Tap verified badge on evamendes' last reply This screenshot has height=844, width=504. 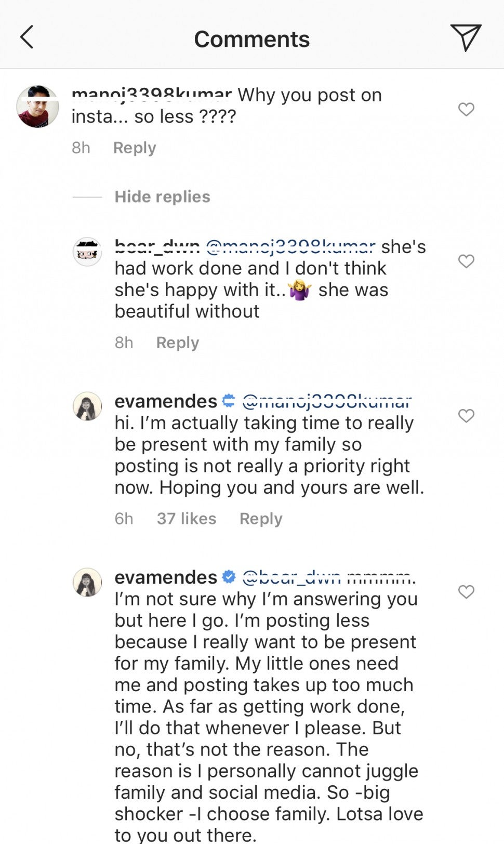[229, 576]
